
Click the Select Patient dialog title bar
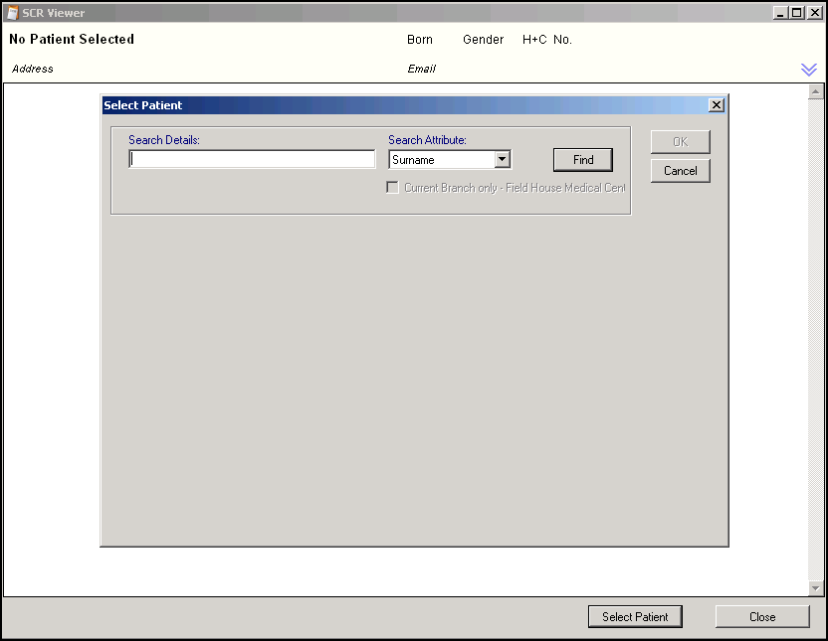[x=400, y=105]
